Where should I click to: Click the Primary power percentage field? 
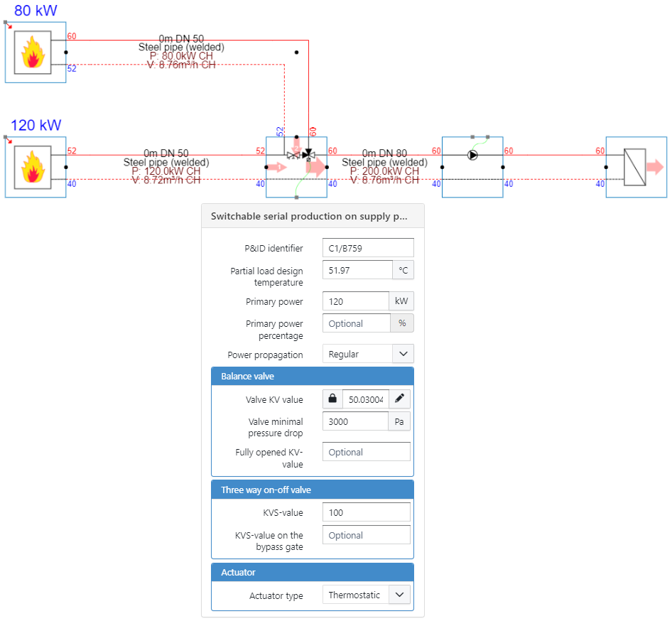[x=355, y=323]
